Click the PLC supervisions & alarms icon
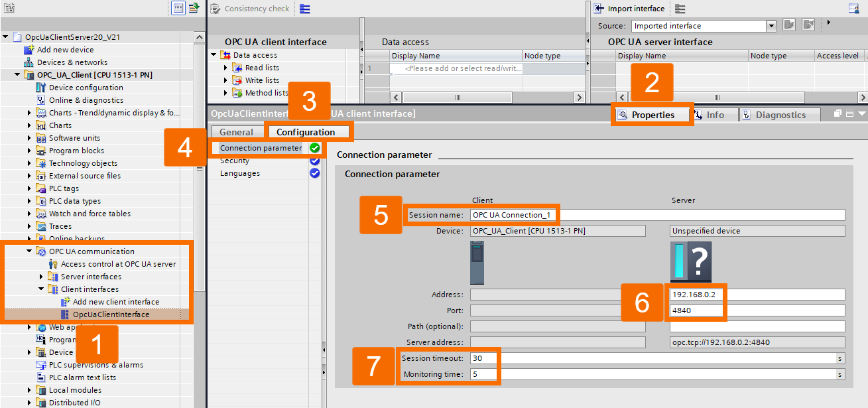This screenshot has width=868, height=408. point(41,365)
